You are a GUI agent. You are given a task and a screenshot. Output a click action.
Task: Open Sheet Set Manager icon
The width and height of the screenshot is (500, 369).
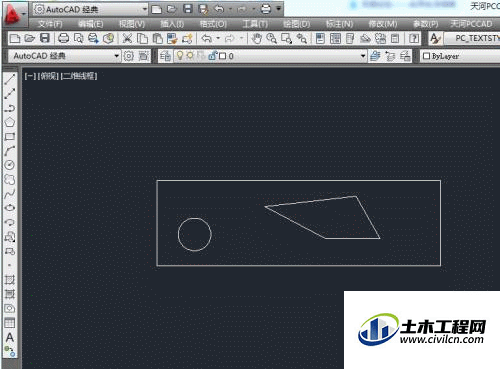(x=365, y=38)
